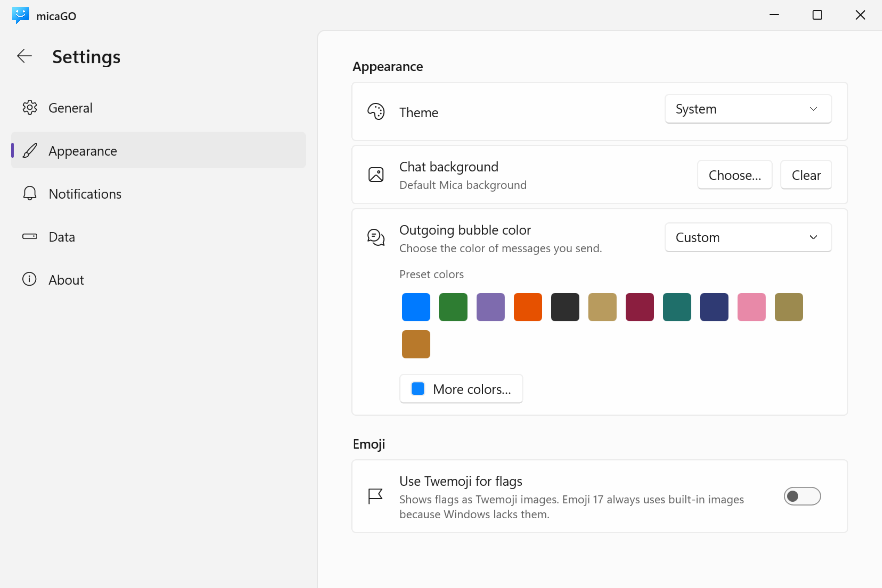This screenshot has width=882, height=588.
Task: Maximize the micaGO window
Action: pyautogui.click(x=817, y=15)
